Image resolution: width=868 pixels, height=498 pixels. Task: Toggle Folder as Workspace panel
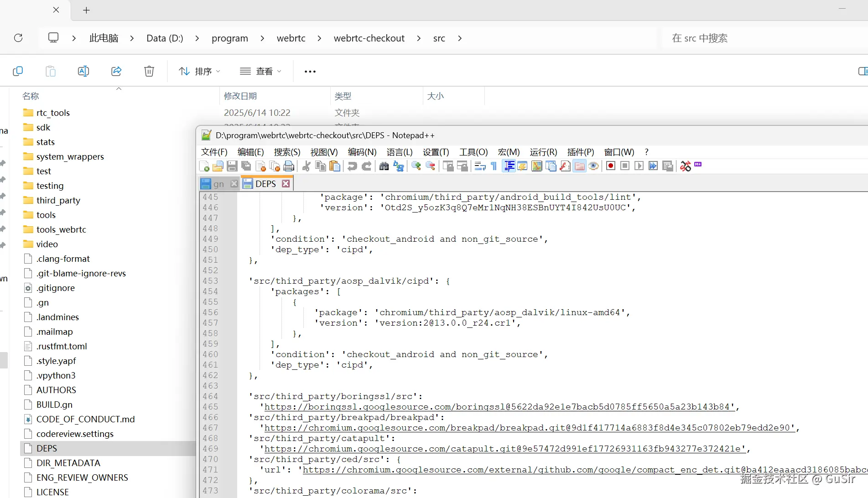(x=579, y=166)
